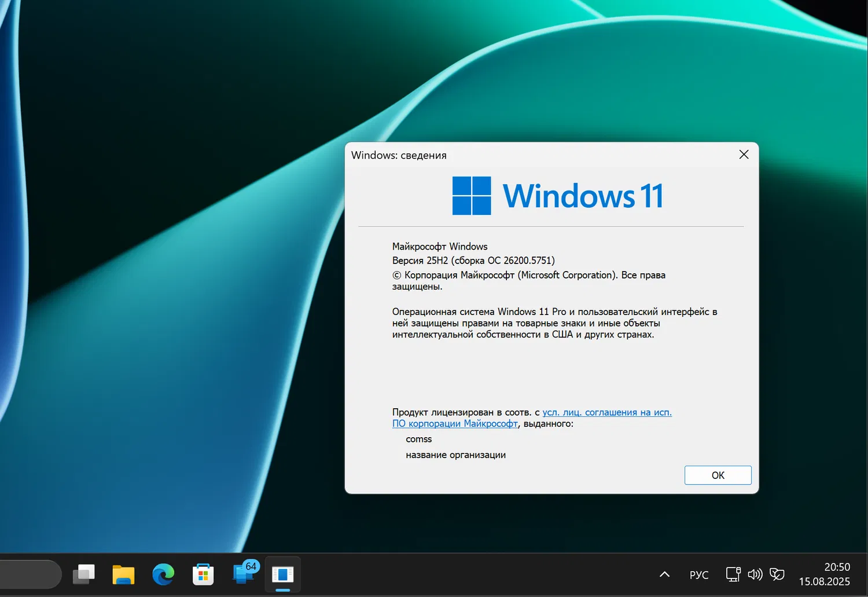This screenshot has width=868, height=597.
Task: Open the Microsoft Store
Action: click(x=203, y=574)
